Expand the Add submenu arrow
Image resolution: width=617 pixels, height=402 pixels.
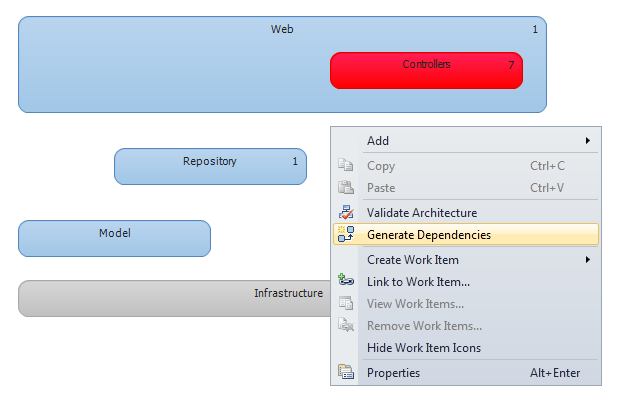pos(587,140)
